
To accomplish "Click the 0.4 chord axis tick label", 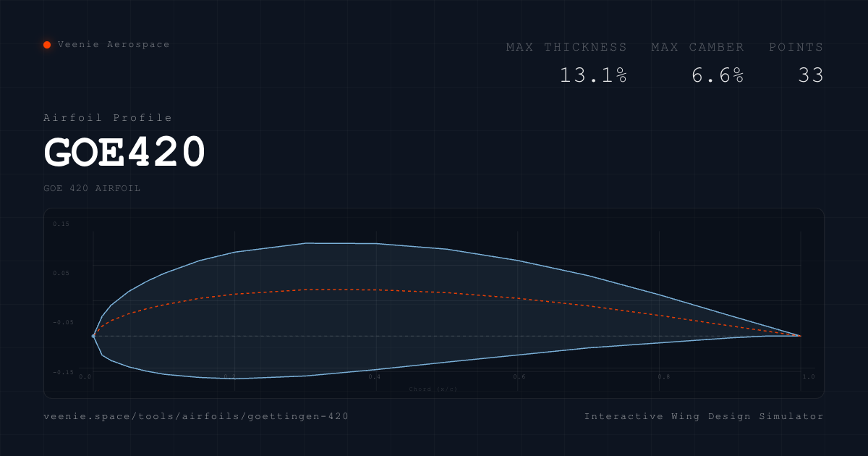I will (375, 377).
